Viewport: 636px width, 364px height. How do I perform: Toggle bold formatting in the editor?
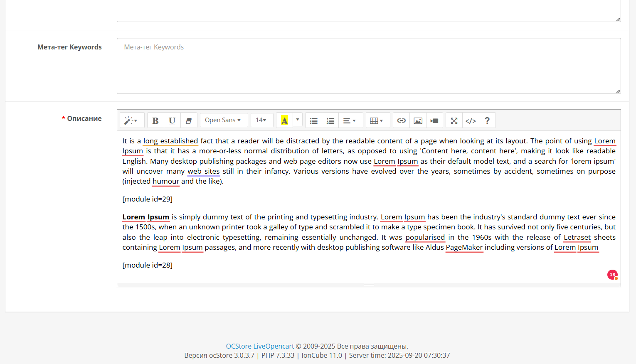tap(155, 121)
